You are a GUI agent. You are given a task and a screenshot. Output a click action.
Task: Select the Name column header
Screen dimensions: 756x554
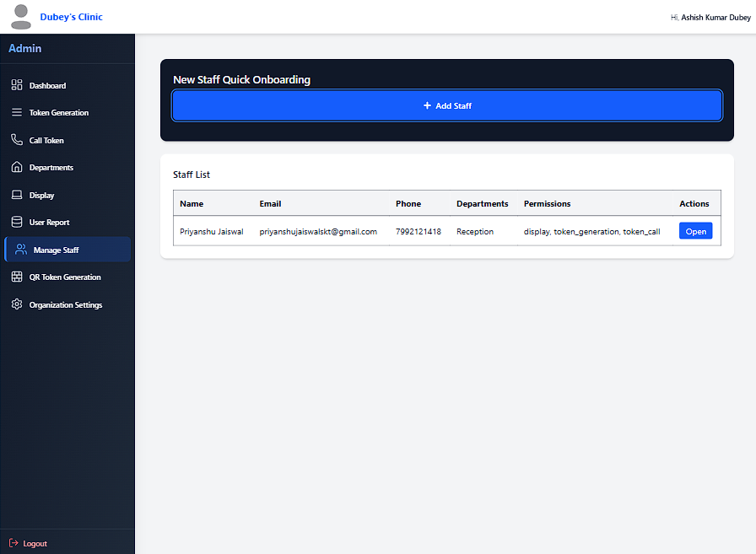click(x=192, y=203)
